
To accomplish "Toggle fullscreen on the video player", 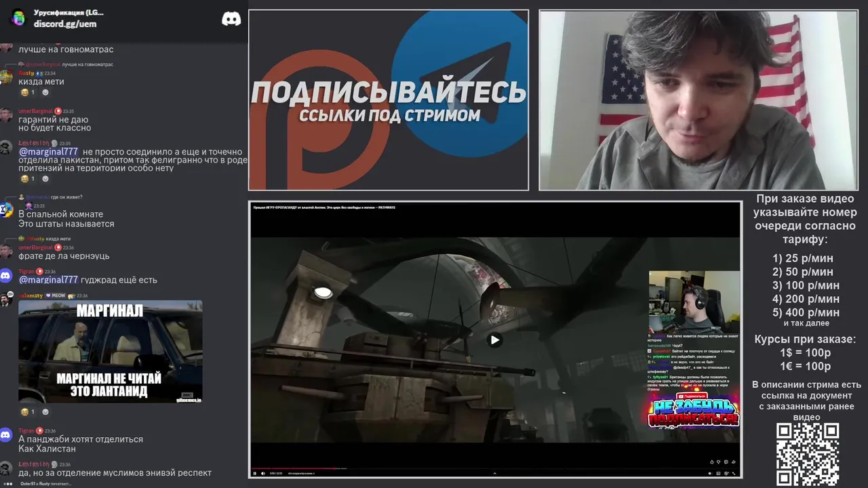I will pos(735,473).
